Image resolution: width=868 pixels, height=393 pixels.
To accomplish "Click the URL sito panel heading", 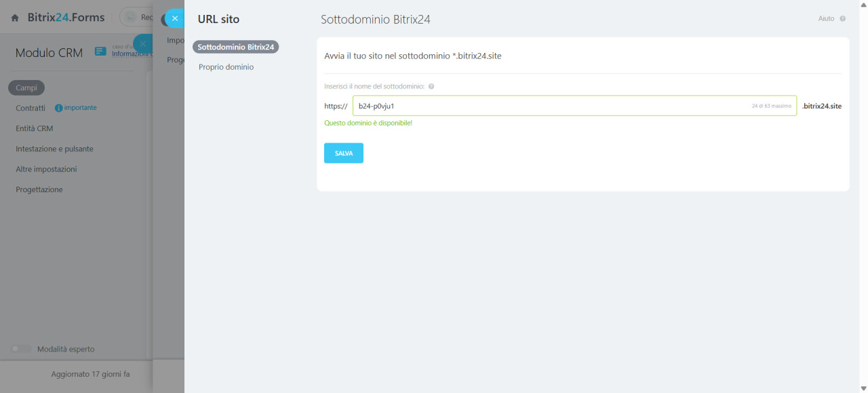I will point(218,19).
